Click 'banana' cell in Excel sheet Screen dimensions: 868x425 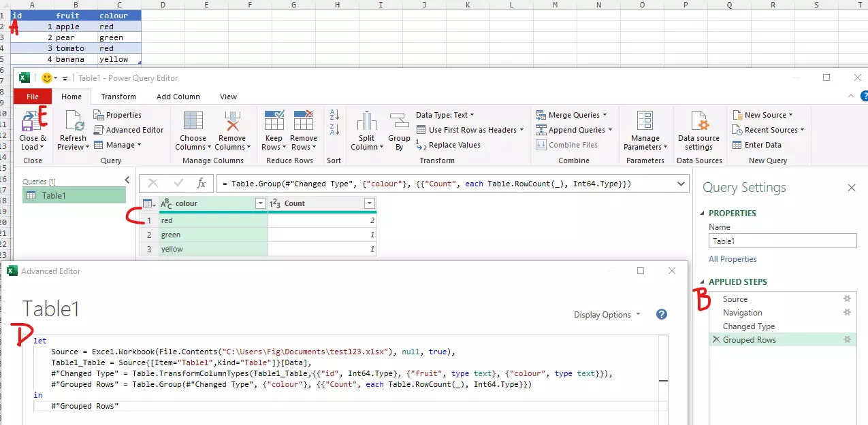(x=75, y=59)
